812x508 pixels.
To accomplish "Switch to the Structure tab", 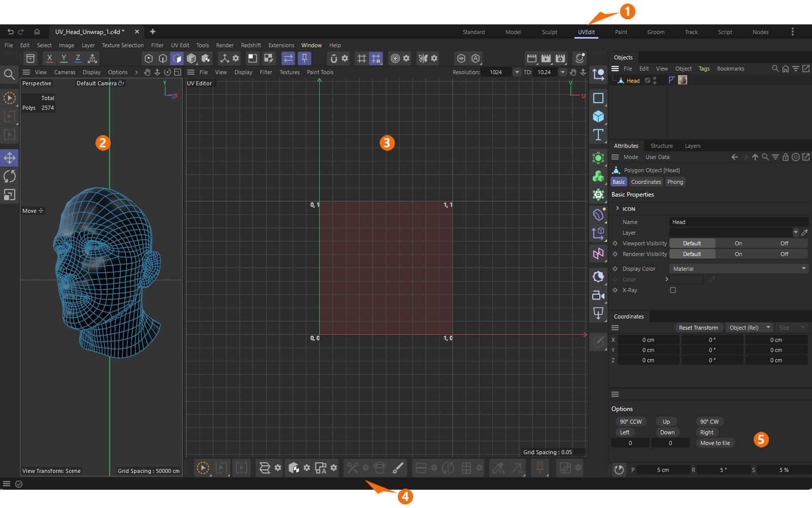I will 662,146.
